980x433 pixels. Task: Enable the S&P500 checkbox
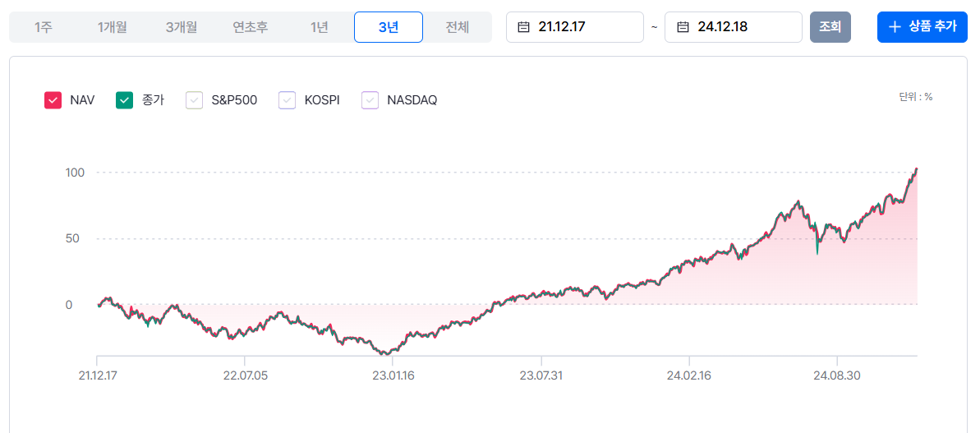[195, 100]
